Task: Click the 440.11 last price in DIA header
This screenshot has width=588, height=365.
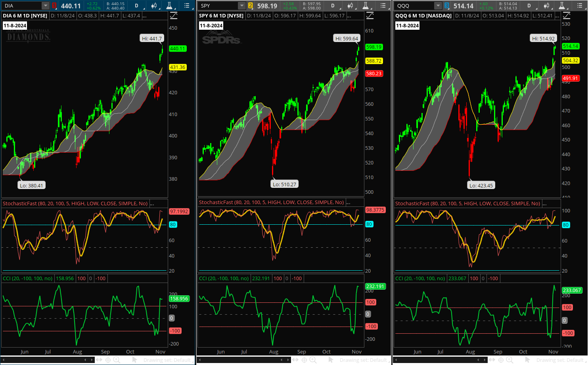Action: click(x=71, y=6)
